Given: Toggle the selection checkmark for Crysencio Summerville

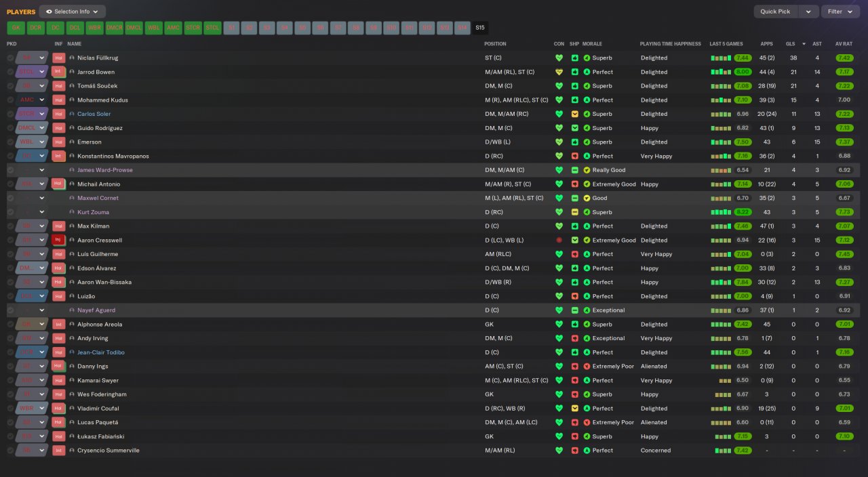Looking at the screenshot, I should 10,450.
